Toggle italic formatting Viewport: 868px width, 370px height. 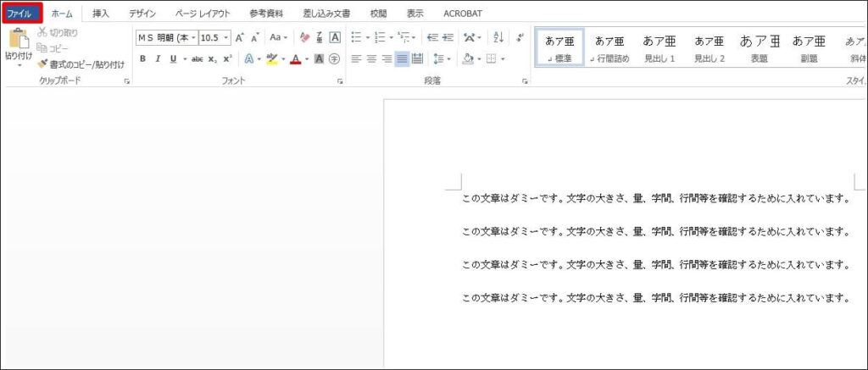(158, 58)
